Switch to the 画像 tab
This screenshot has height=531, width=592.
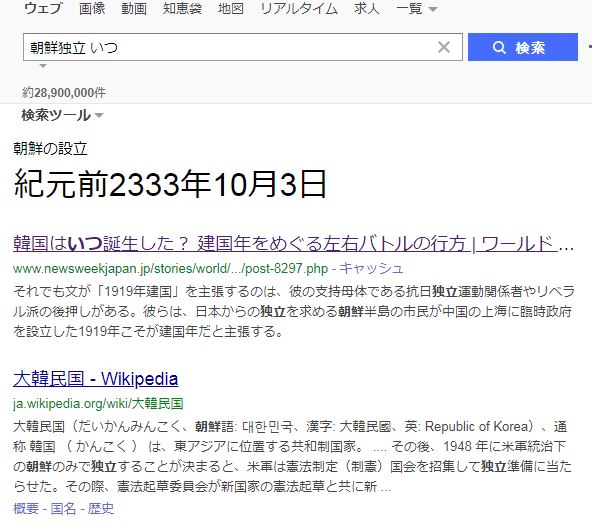pos(92,8)
